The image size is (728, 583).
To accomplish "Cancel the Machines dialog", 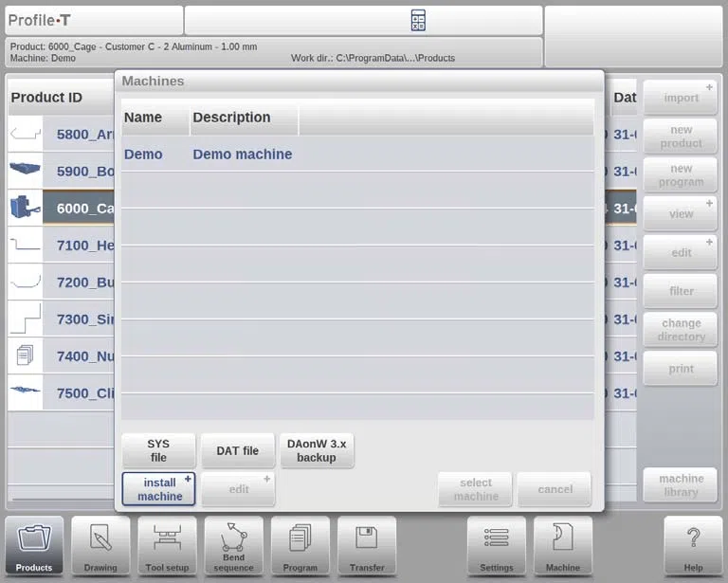I will 555,489.
